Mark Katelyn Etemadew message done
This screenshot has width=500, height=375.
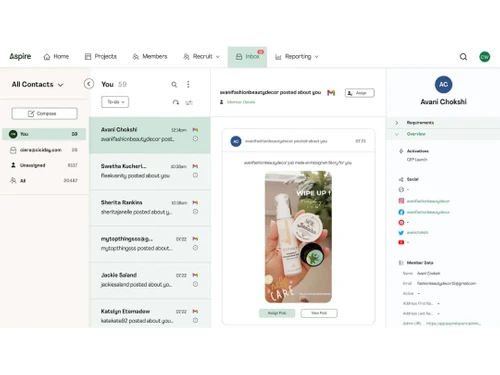196,320
